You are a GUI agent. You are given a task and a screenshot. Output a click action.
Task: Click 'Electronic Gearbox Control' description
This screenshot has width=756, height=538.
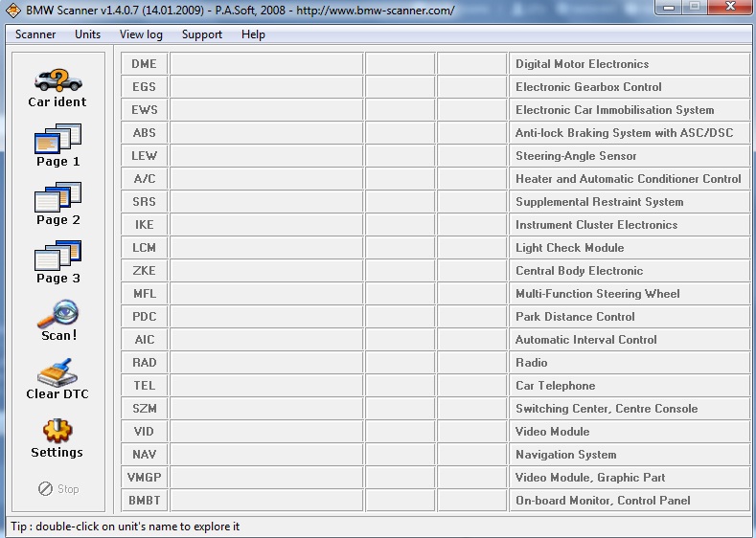pyautogui.click(x=588, y=87)
